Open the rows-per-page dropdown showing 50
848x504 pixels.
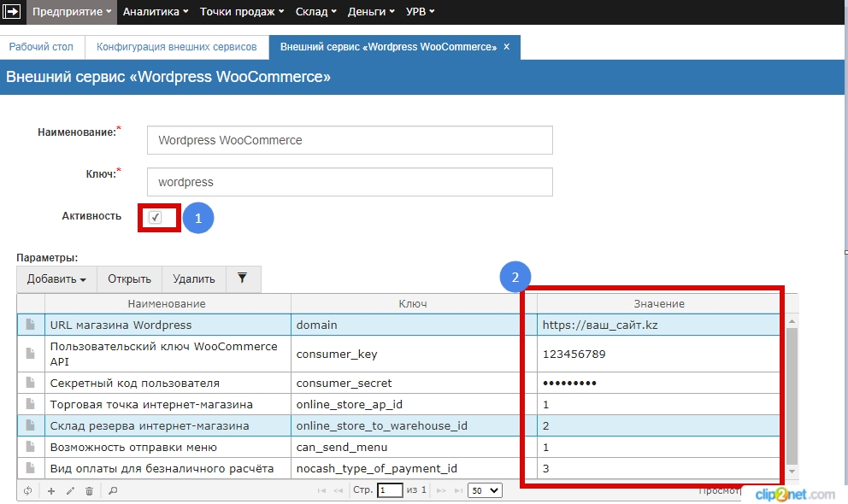(485, 490)
